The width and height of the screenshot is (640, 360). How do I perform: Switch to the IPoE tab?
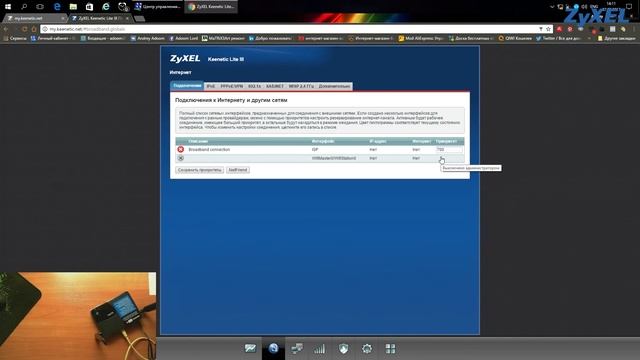pos(211,86)
